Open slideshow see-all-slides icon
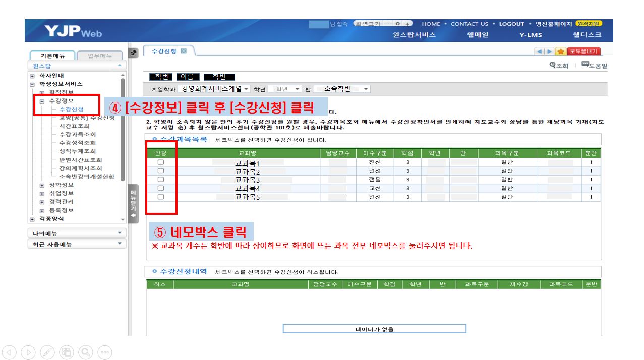This screenshot has width=644, height=360. (x=67, y=352)
